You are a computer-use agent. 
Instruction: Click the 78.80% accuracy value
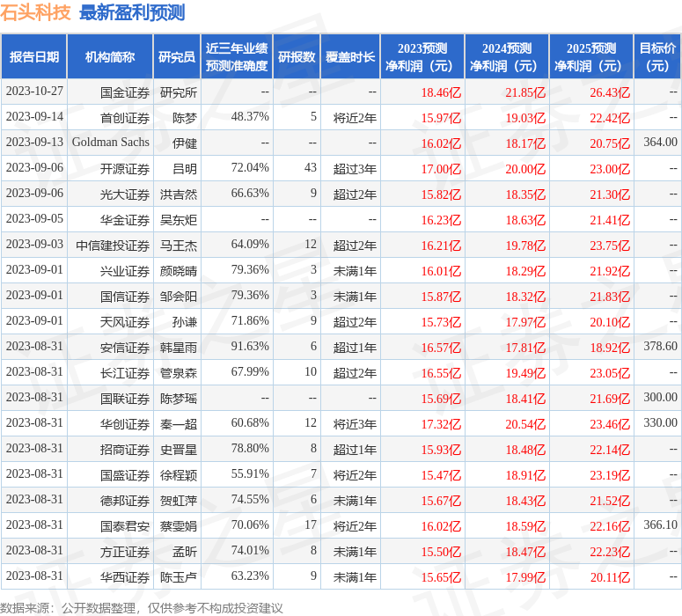[250, 449]
